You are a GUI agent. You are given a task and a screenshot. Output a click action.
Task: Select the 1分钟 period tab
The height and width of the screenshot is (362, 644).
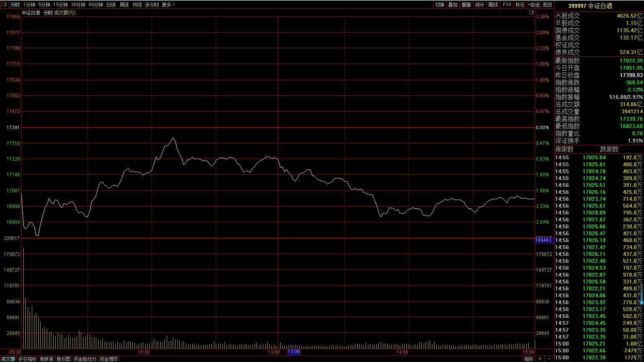click(x=29, y=5)
